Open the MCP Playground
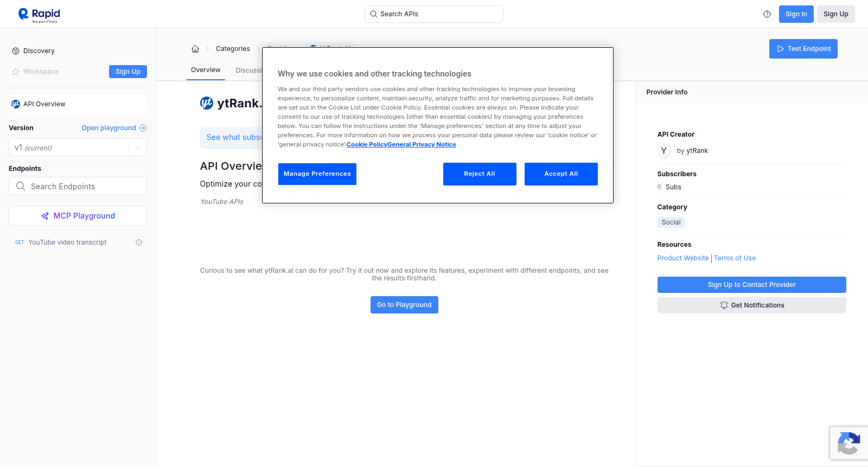The height and width of the screenshot is (467, 868). [x=78, y=216]
